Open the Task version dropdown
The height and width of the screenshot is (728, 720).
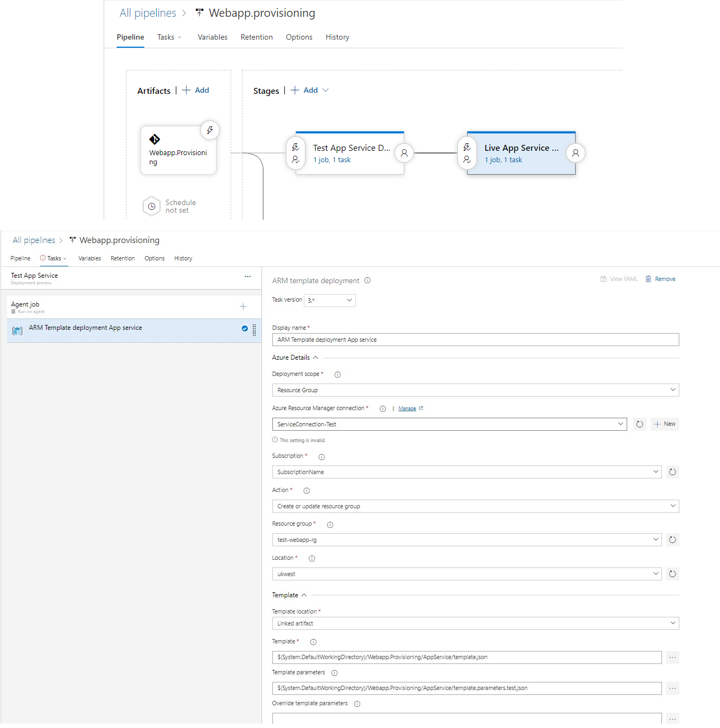point(329,300)
